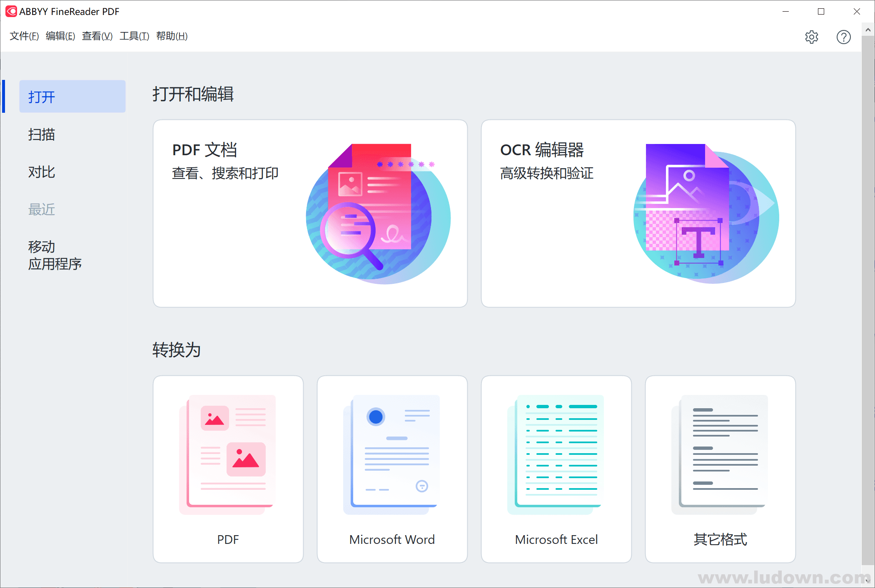
Task: Select the 打开 sidebar tab
Action: (72, 97)
